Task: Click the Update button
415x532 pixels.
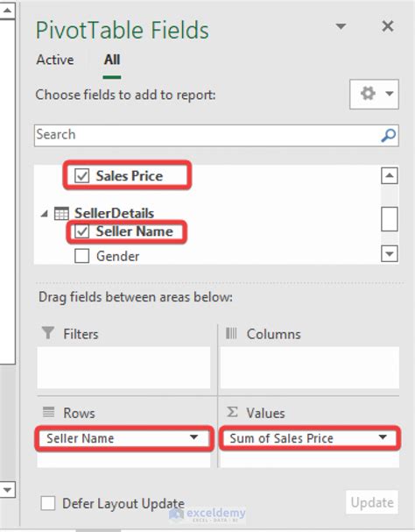Action: [372, 502]
